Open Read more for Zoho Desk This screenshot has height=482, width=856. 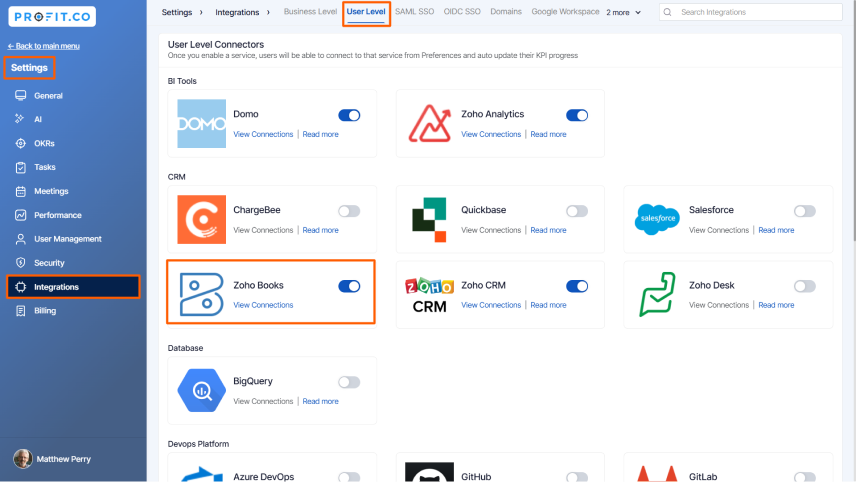(x=776, y=305)
